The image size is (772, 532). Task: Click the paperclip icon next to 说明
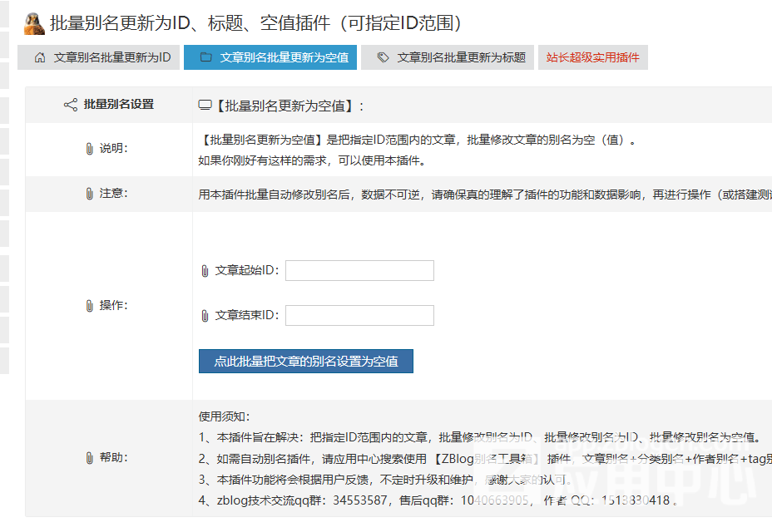point(89,149)
